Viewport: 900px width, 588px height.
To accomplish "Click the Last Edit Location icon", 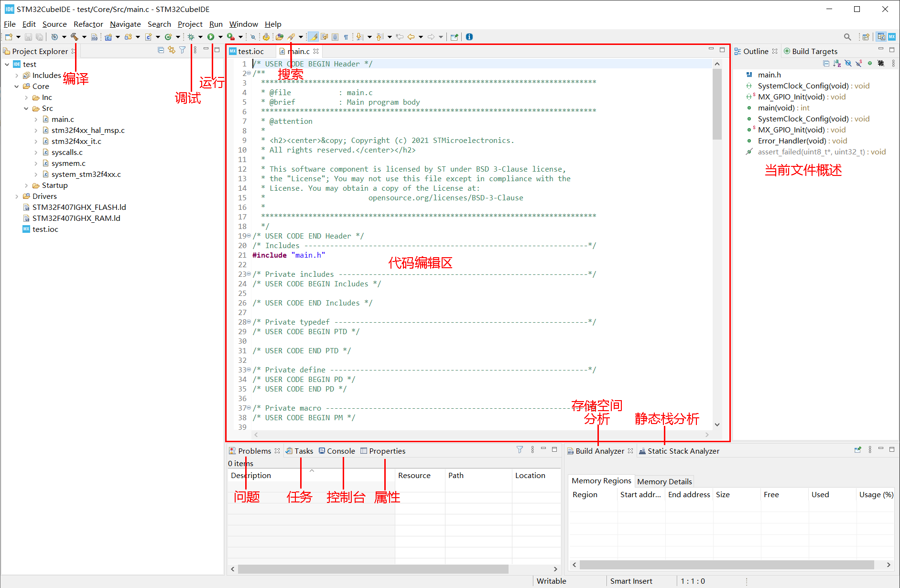I will [400, 37].
